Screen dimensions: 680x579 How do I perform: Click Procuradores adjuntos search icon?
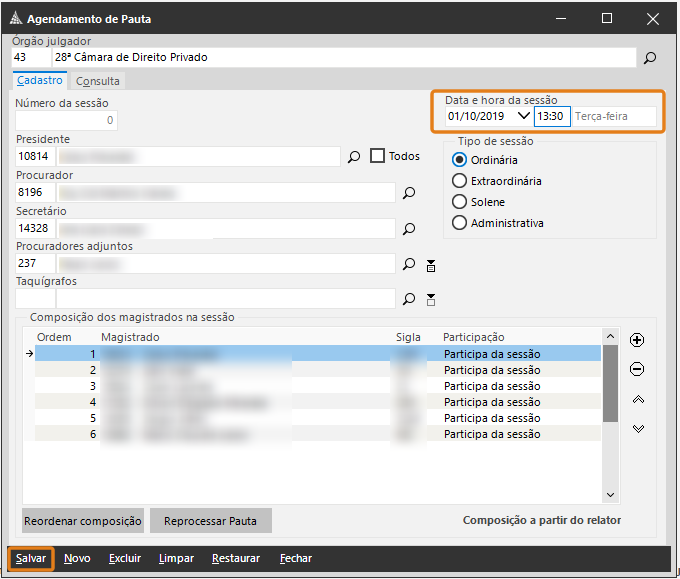tap(408, 264)
